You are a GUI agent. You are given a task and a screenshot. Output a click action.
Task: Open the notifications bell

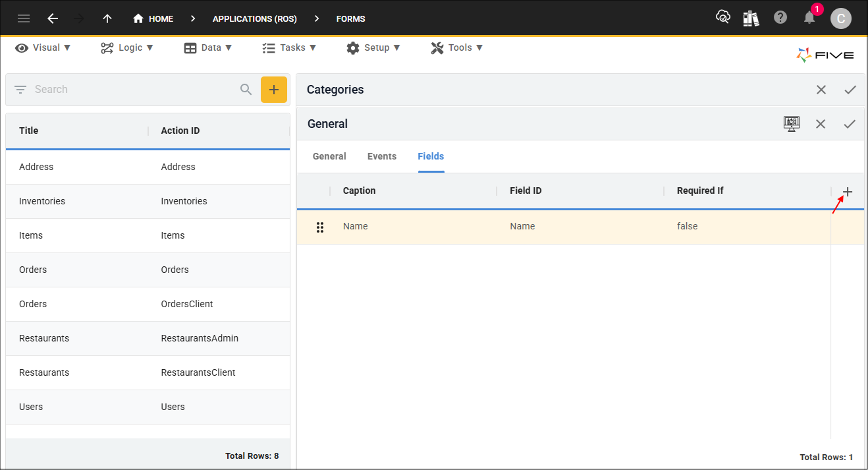(809, 18)
